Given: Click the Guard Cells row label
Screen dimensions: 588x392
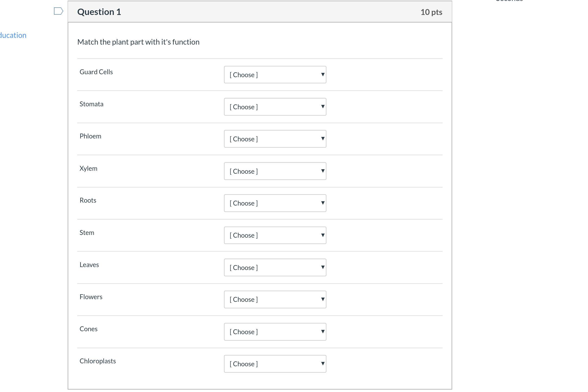Looking at the screenshot, I should click(x=96, y=72).
